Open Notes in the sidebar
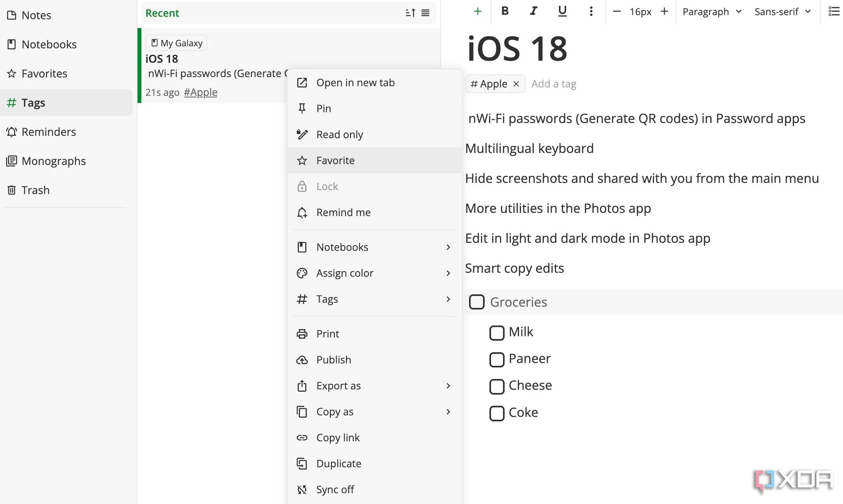Viewport: 843px width, 504px height. (x=66, y=15)
